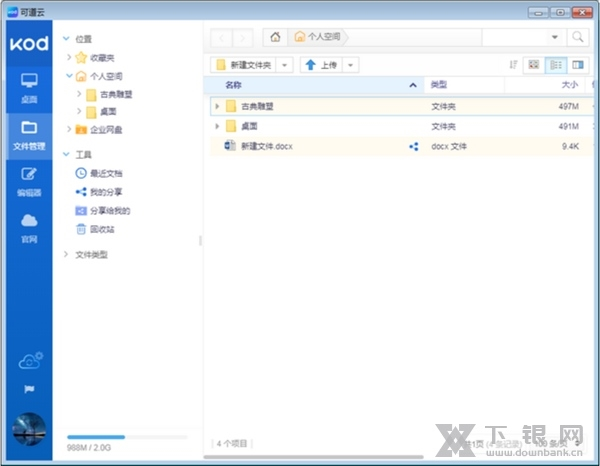
Task: Open the 回收站 recycle bin
Action: click(95, 229)
